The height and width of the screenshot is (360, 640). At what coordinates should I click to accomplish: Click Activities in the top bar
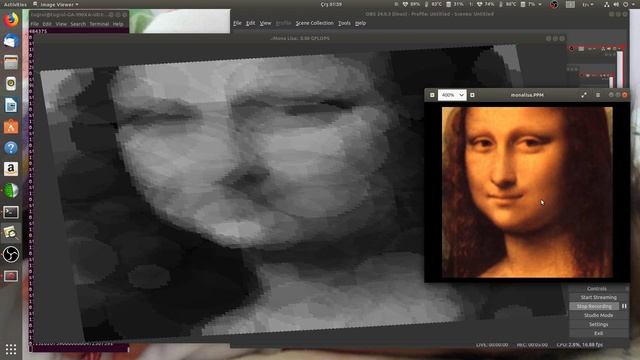click(15, 4)
